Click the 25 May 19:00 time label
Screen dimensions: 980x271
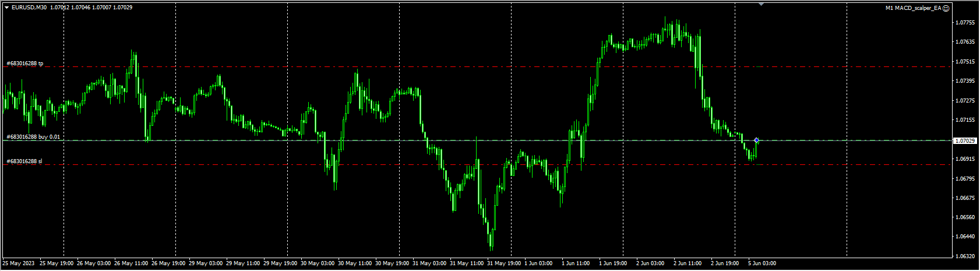(x=57, y=263)
